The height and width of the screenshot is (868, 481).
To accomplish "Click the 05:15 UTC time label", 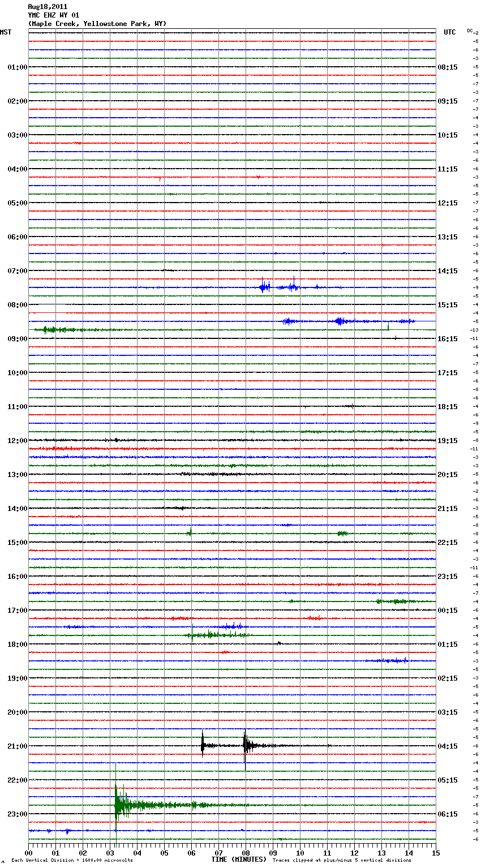I will point(448,780).
